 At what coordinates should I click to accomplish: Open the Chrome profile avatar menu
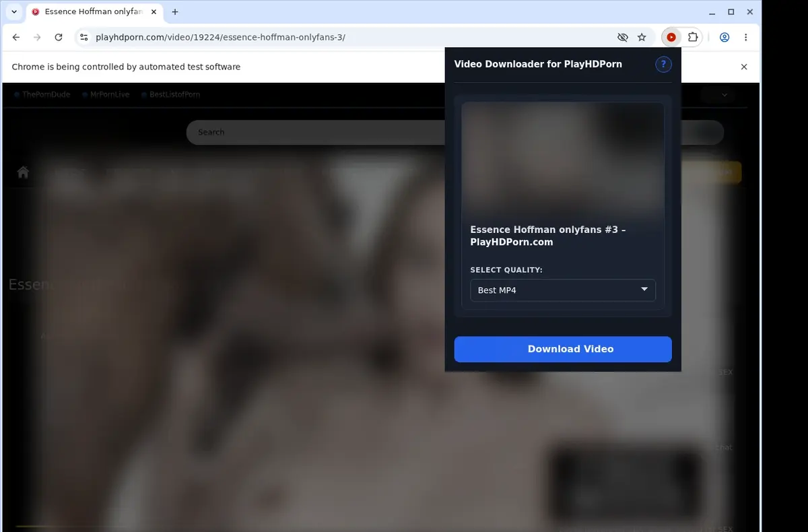coord(725,38)
